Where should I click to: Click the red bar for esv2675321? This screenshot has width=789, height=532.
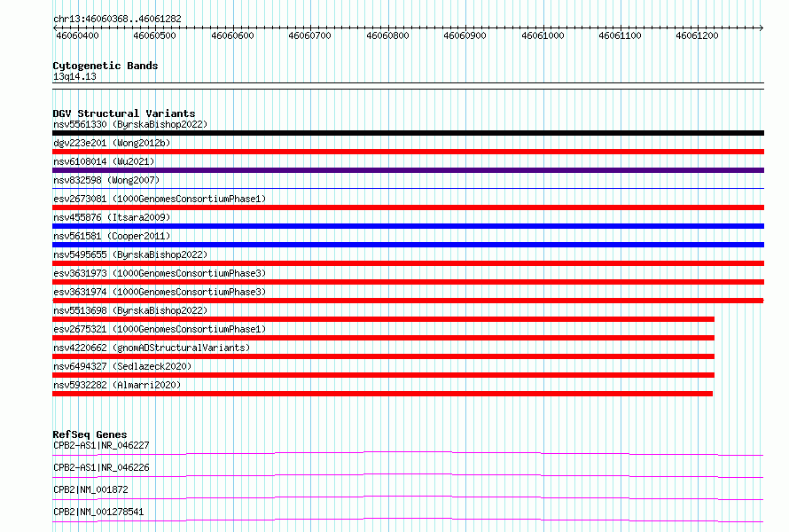click(x=384, y=338)
